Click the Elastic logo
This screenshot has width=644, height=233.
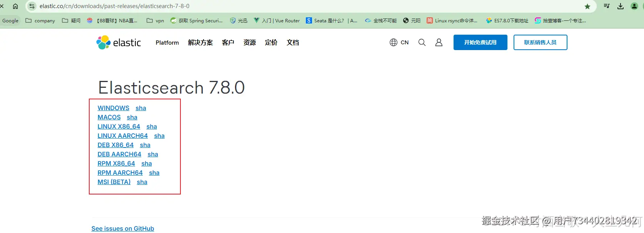[118, 42]
